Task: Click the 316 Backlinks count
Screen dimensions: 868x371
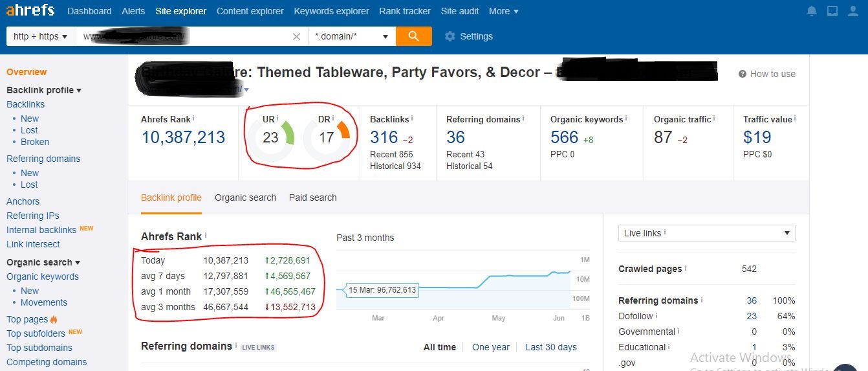Action: click(384, 137)
